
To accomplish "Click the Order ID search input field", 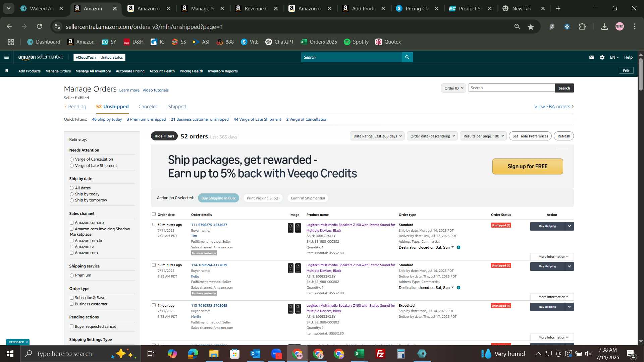I will click(x=512, y=88).
